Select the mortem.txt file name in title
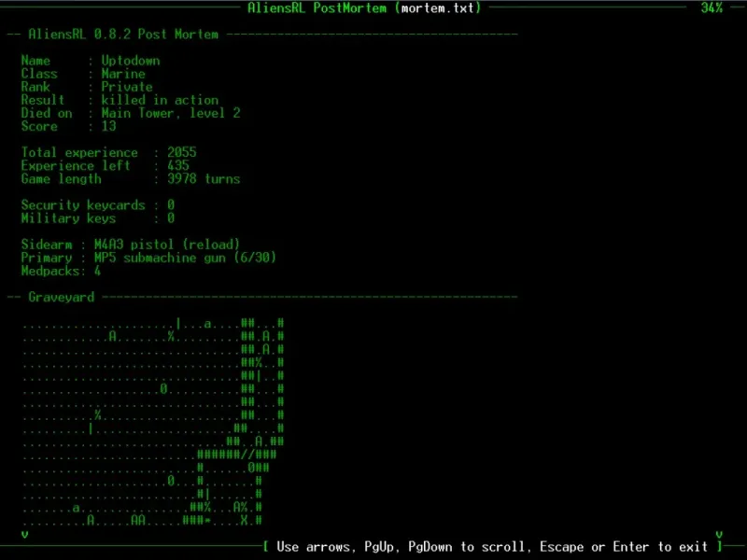 click(x=437, y=7)
